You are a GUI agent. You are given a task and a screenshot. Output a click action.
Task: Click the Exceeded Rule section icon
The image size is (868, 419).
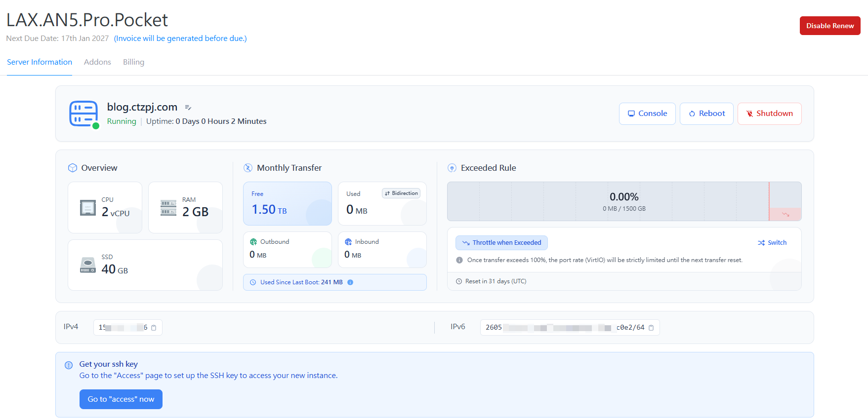click(x=452, y=168)
